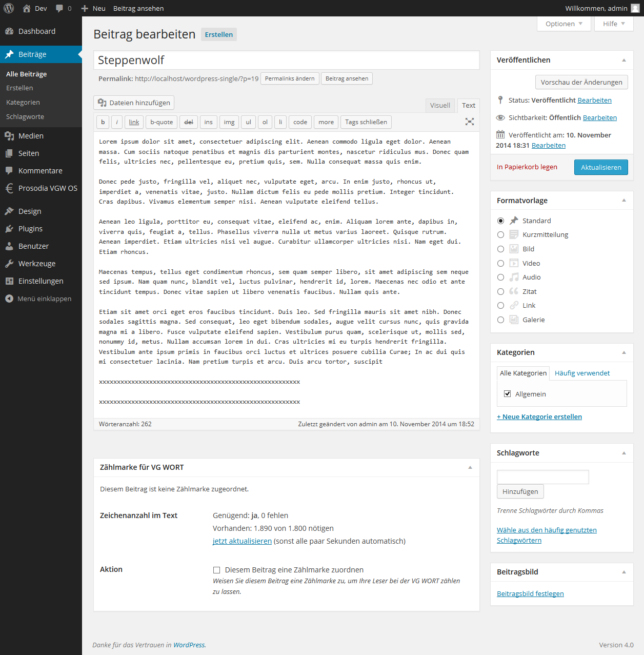The image size is (644, 655).
Task: Open the WordPress logo menu
Action: click(x=9, y=8)
